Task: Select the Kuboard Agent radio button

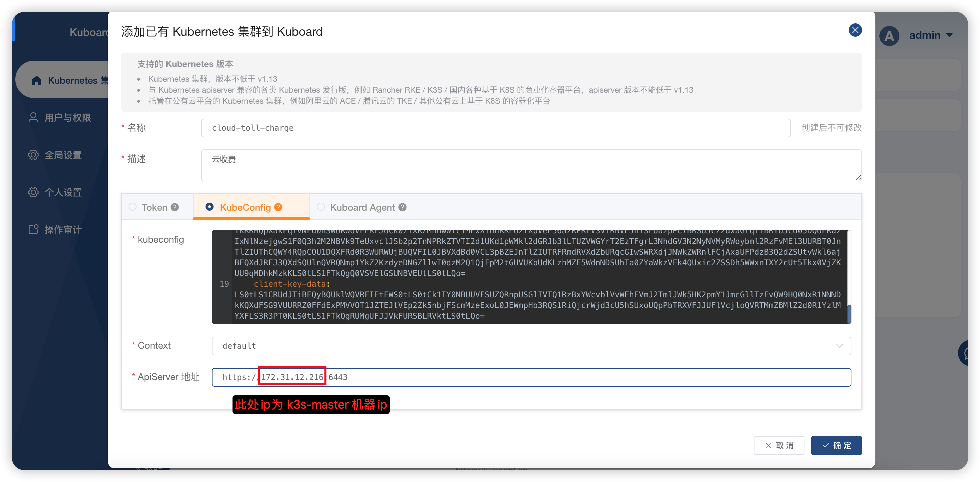Action: tap(321, 207)
